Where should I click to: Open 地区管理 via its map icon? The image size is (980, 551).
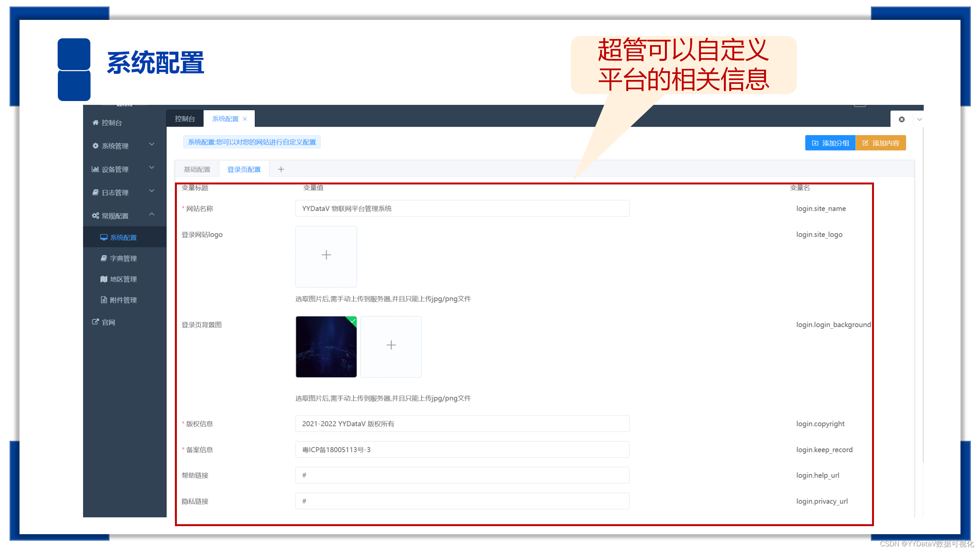tap(104, 279)
